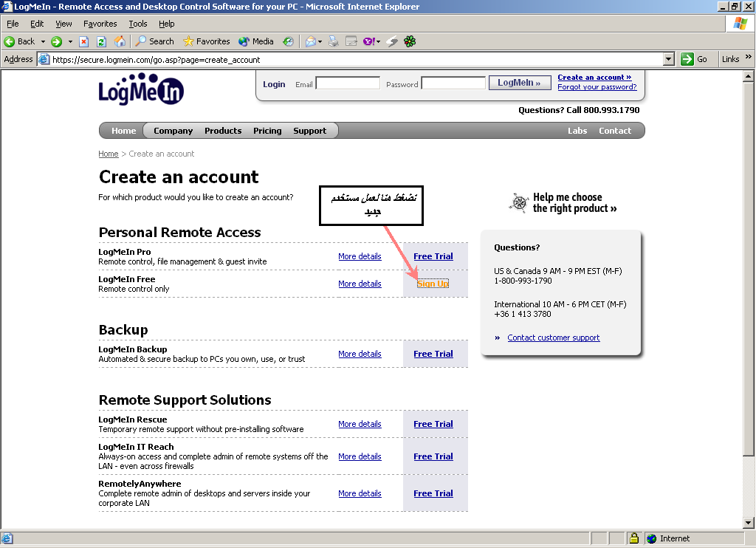Open the Forward button history dropdown arrow

point(70,41)
